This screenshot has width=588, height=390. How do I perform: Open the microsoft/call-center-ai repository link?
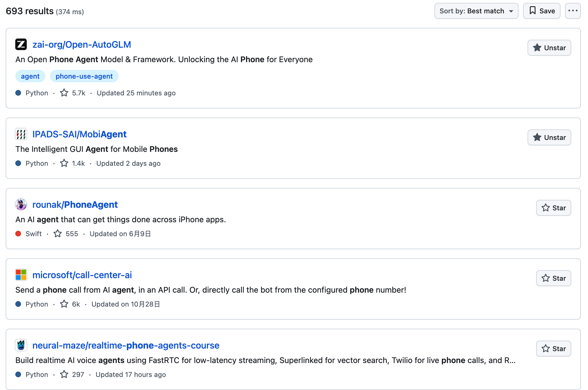(x=82, y=275)
